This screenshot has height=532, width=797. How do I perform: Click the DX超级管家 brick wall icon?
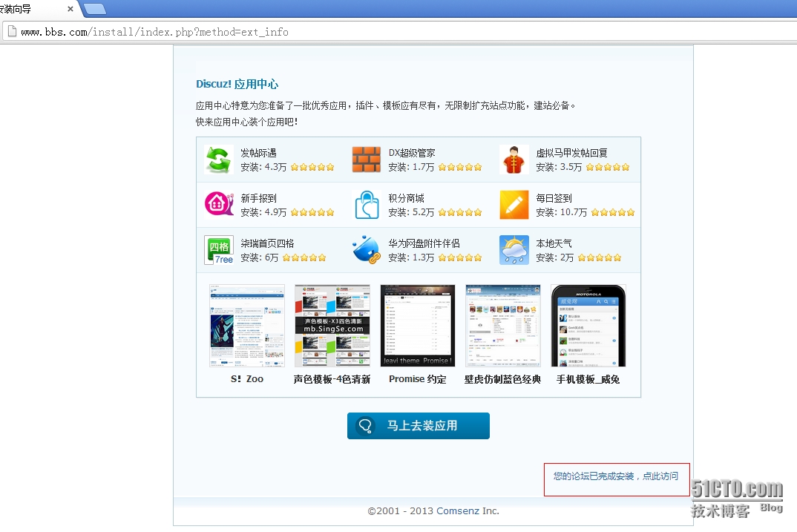pyautogui.click(x=367, y=160)
